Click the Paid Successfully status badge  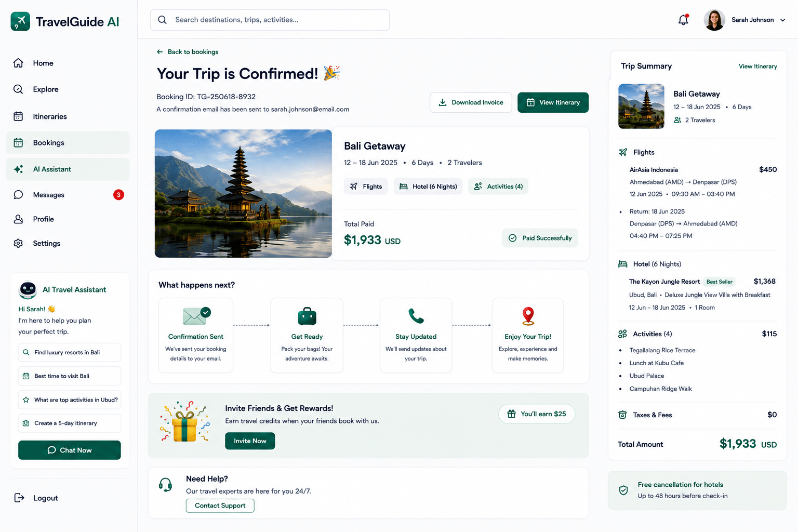point(540,238)
